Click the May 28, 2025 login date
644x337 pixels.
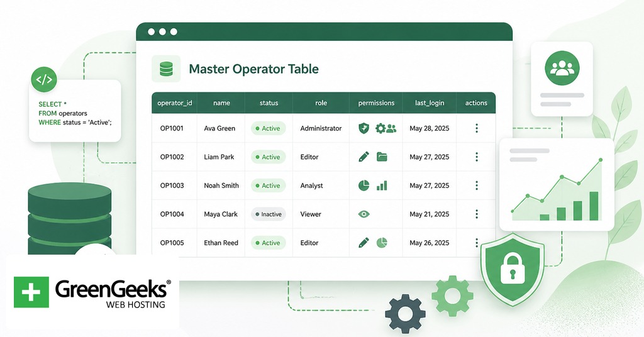(429, 128)
